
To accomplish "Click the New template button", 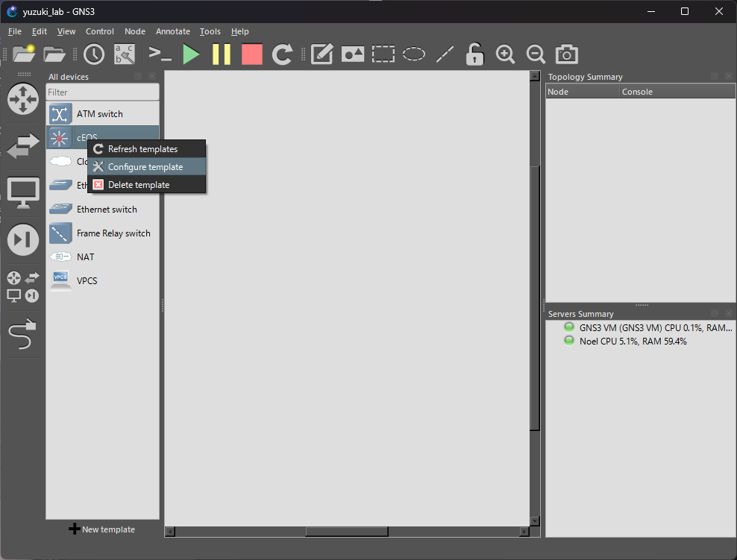I will 102,529.
